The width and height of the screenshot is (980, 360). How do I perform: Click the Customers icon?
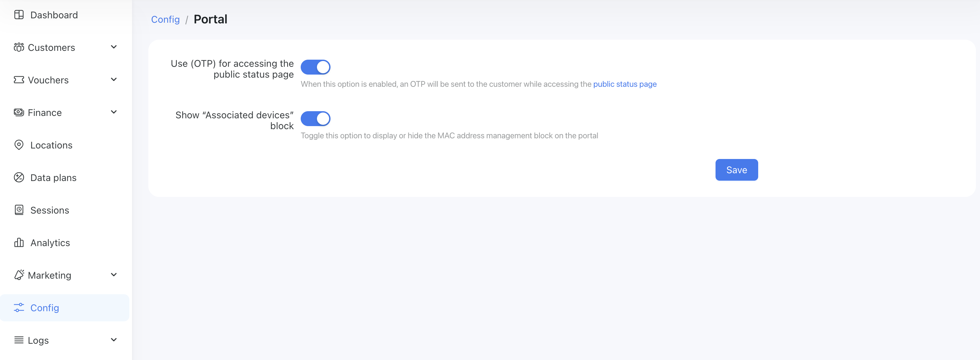point(19,47)
